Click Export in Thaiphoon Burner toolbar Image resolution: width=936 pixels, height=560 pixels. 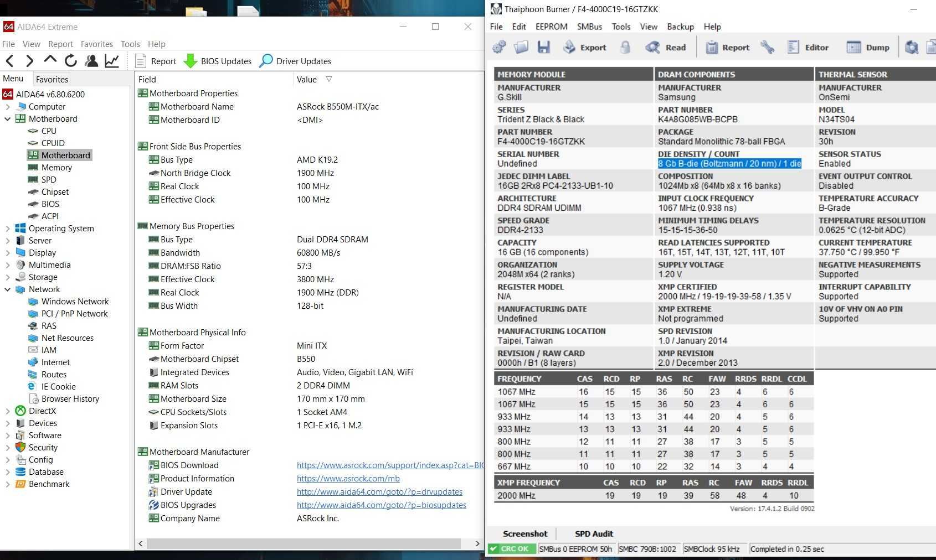pos(585,47)
